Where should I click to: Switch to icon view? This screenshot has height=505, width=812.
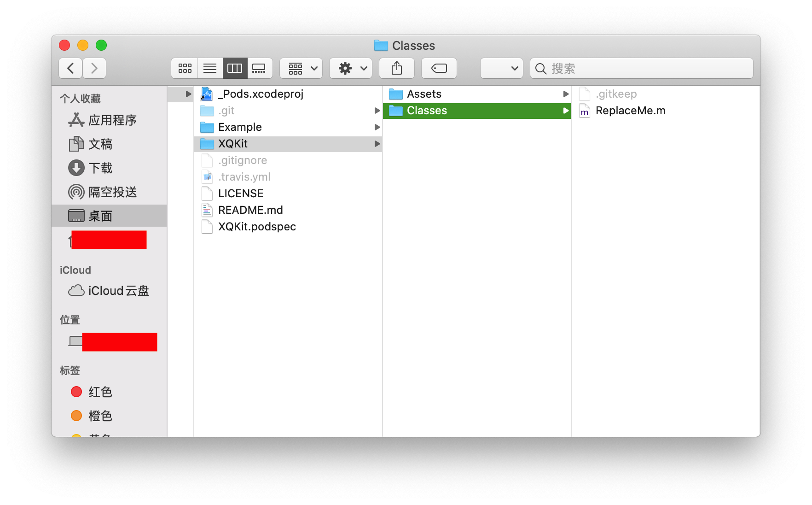pos(185,68)
